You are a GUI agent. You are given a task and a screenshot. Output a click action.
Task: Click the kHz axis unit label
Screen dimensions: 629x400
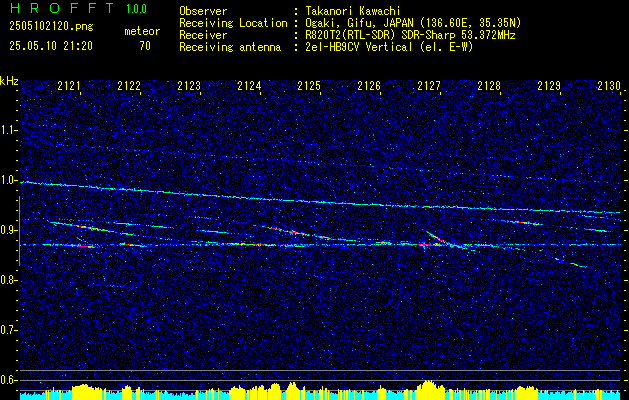9,81
